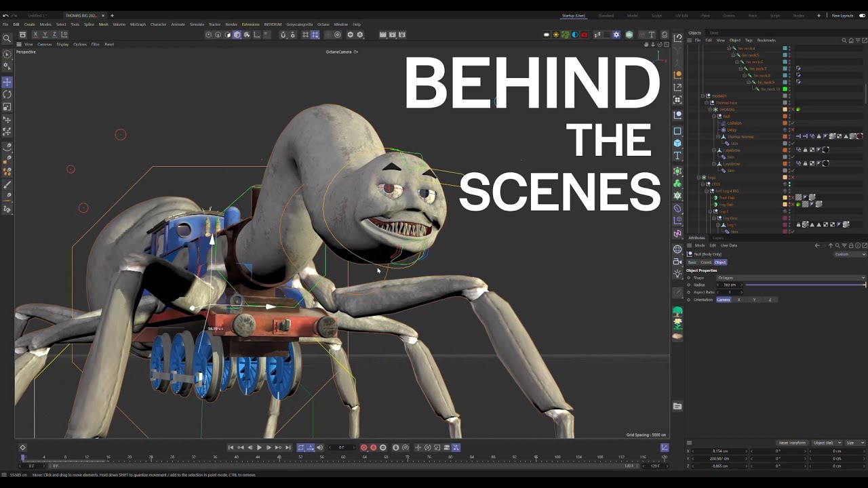
Task: Click the first render clapboard icon
Action: 383,35
